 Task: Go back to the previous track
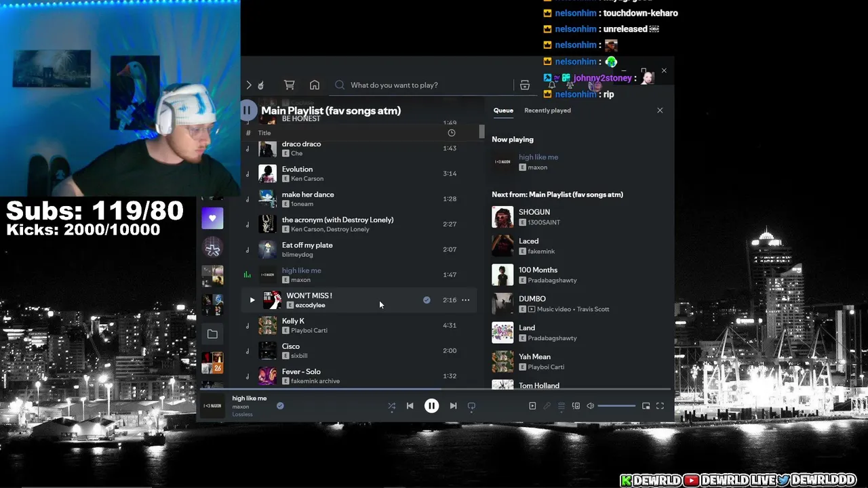point(410,406)
